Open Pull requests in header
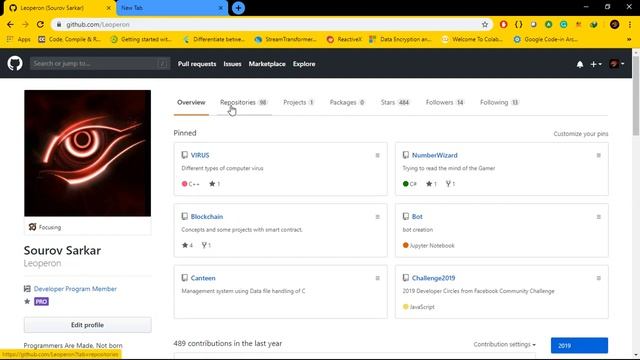Image resolution: width=640 pixels, height=360 pixels. pyautogui.click(x=197, y=64)
